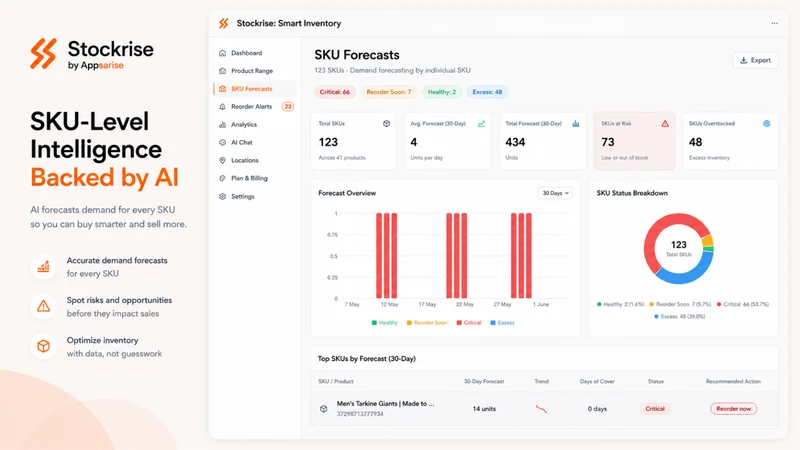Click Reorder now for Men's Tarkine Giants
This screenshot has width=800, height=450.
coord(734,409)
